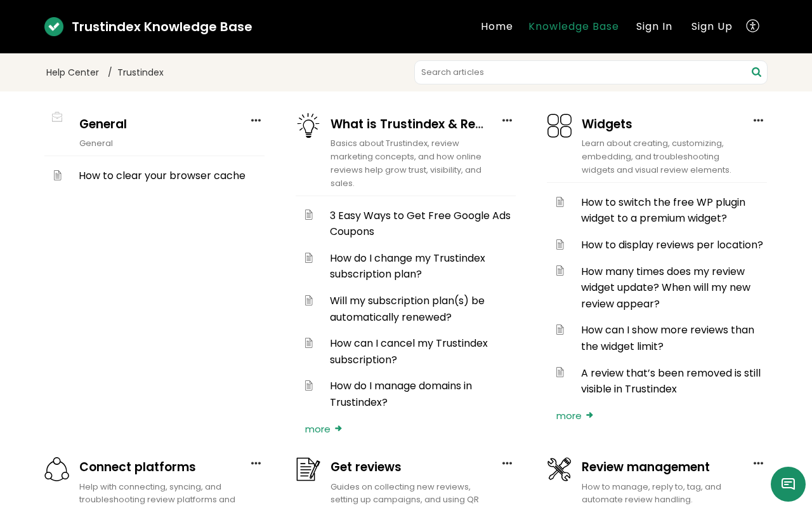Click the Trustindex Knowledge Base title
The width and height of the screenshot is (812, 508).
click(162, 27)
